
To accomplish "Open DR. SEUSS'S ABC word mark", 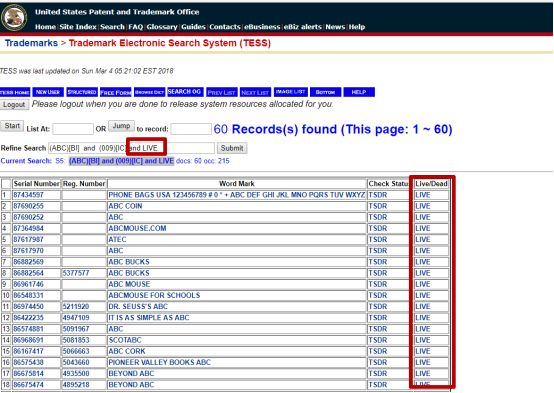I will coord(138,306).
